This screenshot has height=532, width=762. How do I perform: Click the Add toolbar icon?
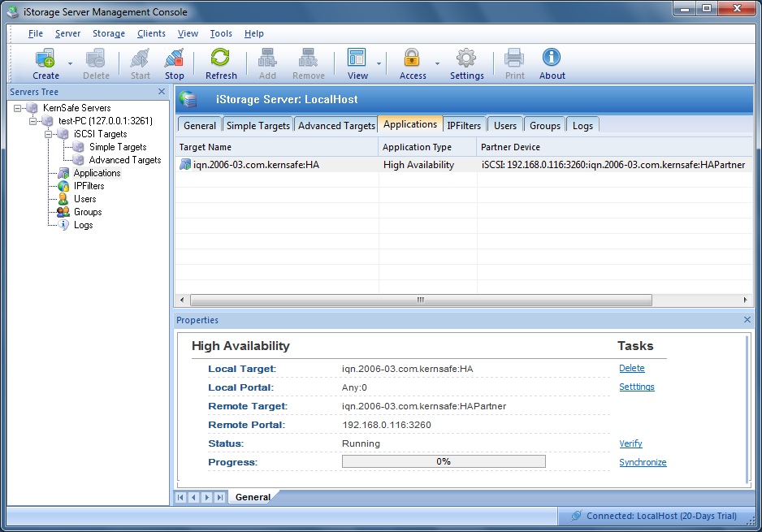[267, 58]
